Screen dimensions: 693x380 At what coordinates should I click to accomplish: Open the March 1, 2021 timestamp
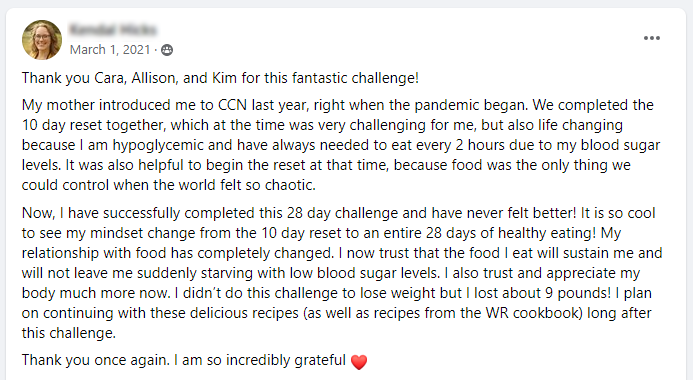pos(110,49)
